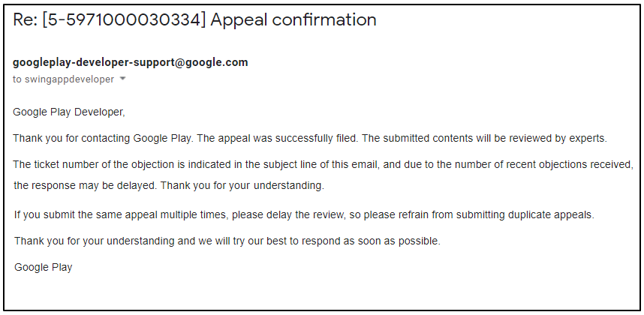Click the "Re:" prefix of the subject

(26, 20)
